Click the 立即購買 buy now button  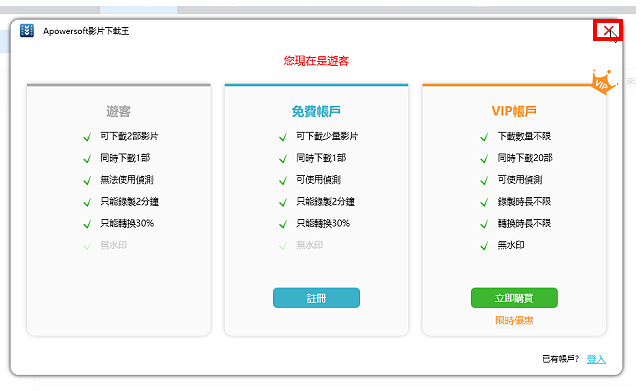point(514,298)
